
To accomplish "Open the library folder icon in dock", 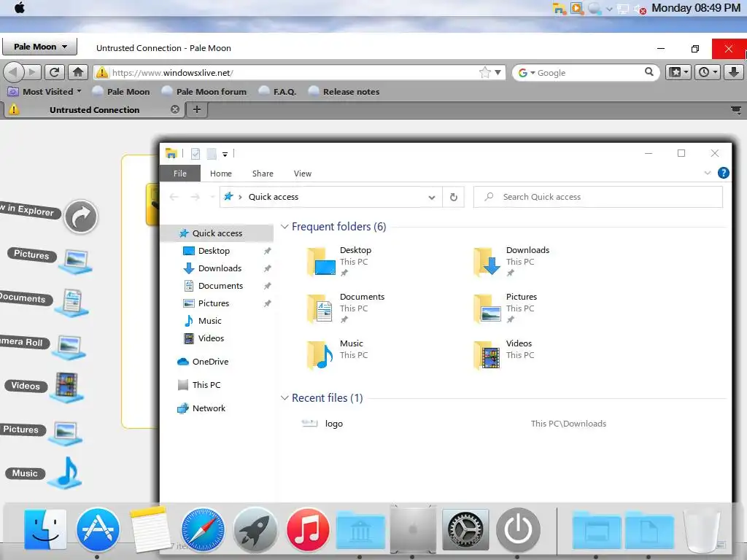I will pos(360,530).
